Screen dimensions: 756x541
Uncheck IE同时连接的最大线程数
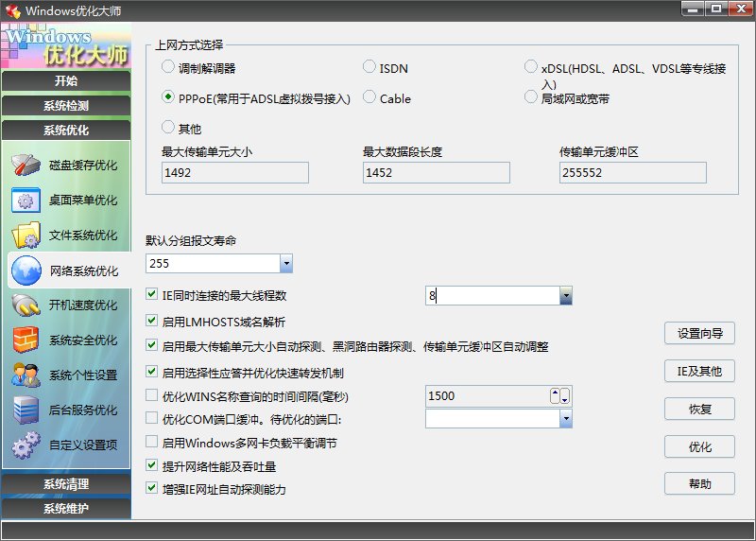(152, 294)
